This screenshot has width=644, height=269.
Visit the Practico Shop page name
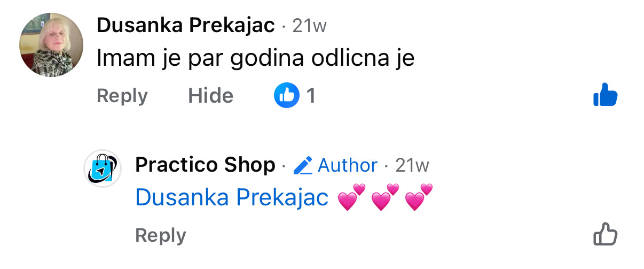tap(205, 165)
